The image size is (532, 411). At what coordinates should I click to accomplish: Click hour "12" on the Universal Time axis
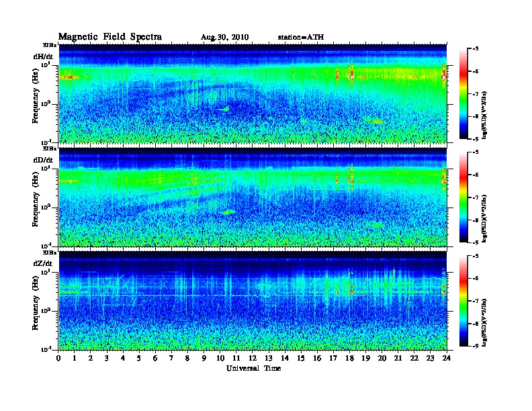tap(253, 358)
